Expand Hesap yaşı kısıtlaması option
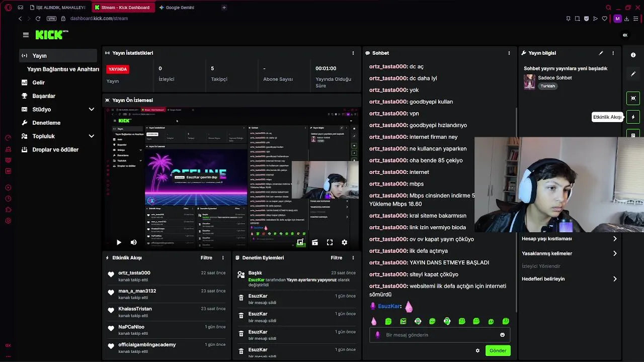The width and height of the screenshot is (644, 362). (569, 239)
